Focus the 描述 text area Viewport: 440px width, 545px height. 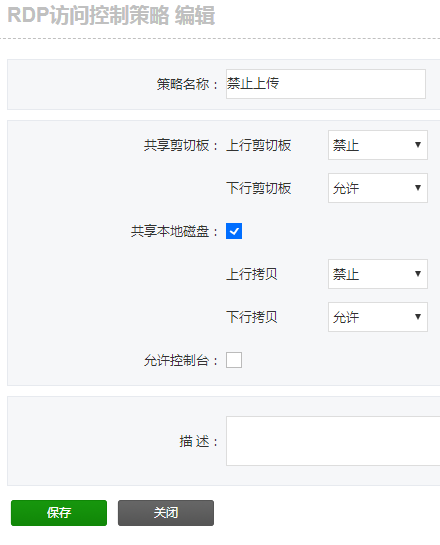pos(333,441)
